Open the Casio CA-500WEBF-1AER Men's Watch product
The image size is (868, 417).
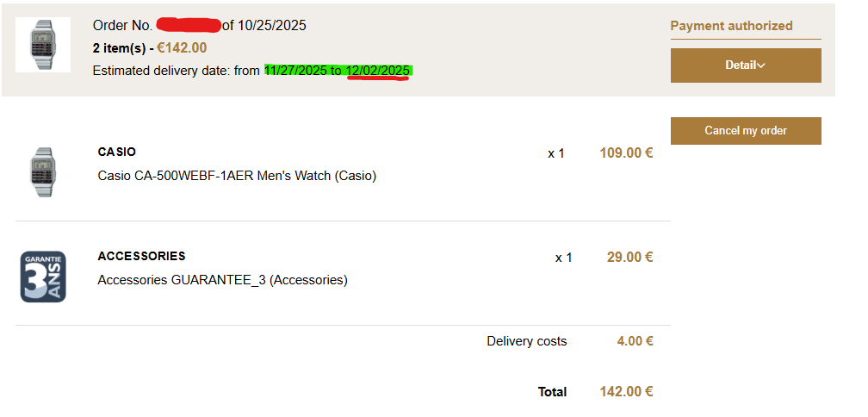coord(237,176)
